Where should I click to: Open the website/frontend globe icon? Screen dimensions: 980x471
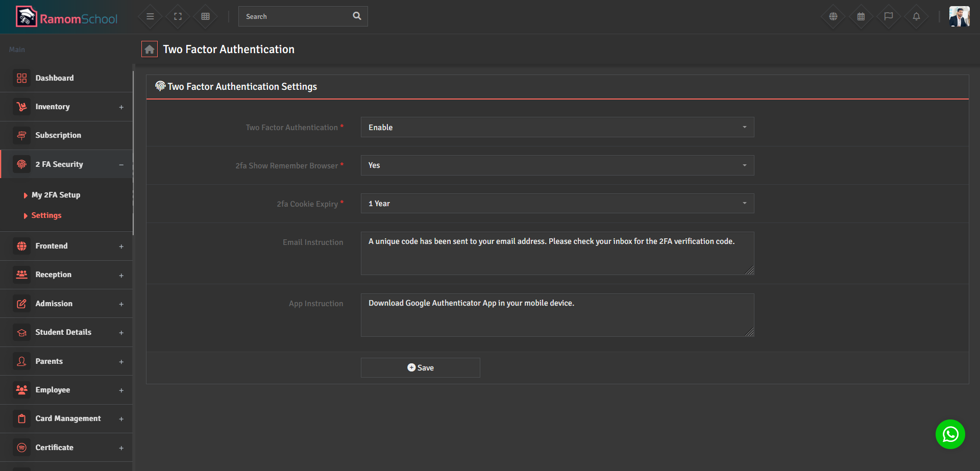[x=833, y=16]
